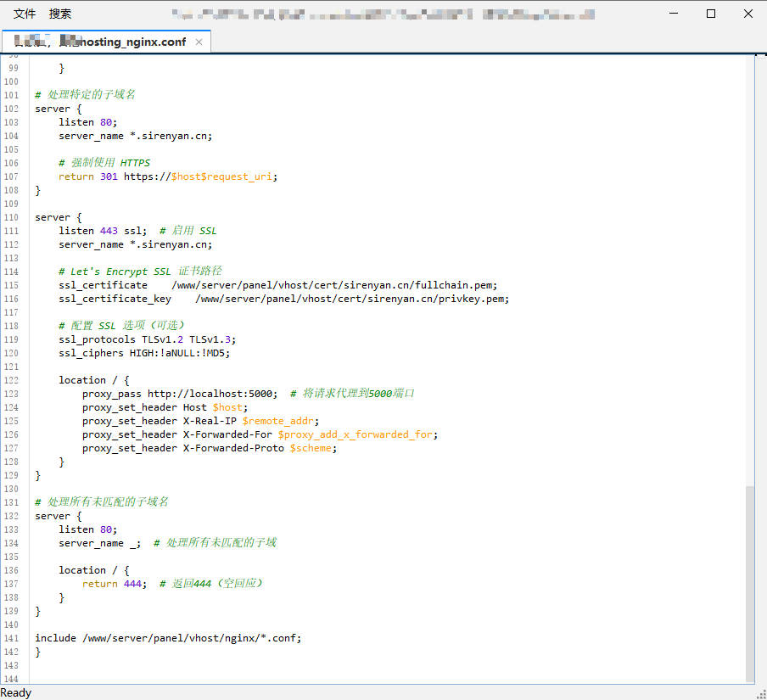
Task: Click 'server_name *.sirenyan.cn;' on line 104
Action: point(136,136)
